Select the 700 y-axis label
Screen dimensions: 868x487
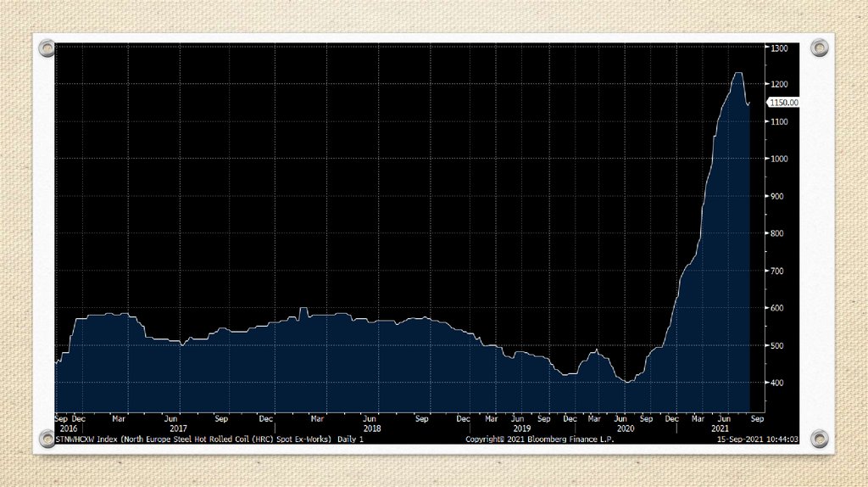pyautogui.click(x=778, y=271)
